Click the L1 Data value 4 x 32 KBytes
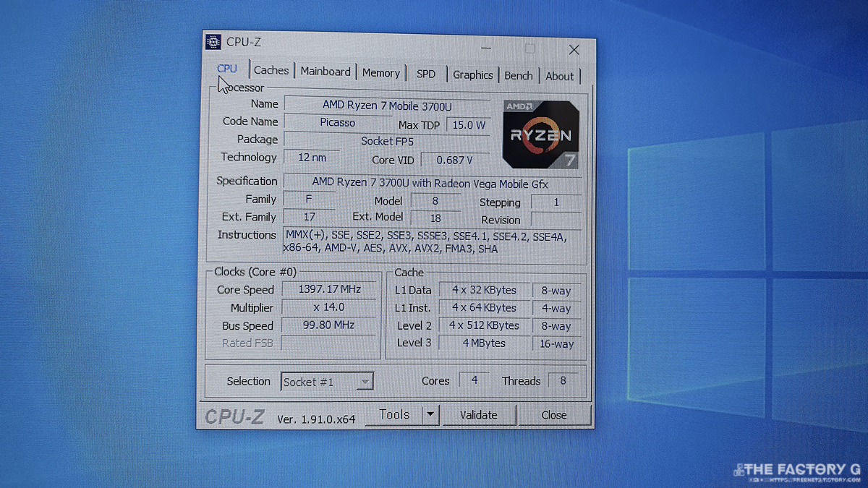 [485, 290]
